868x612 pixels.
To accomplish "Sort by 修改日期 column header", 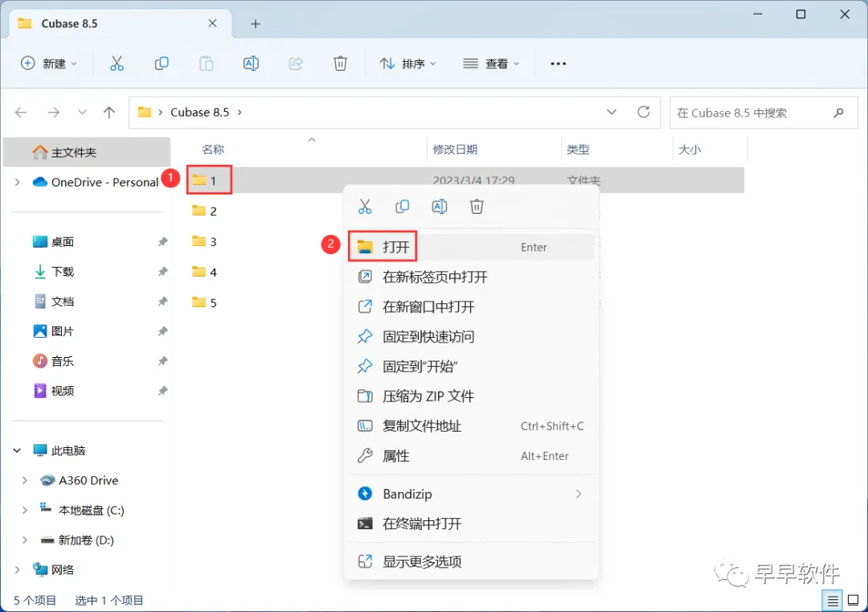I will [x=454, y=150].
